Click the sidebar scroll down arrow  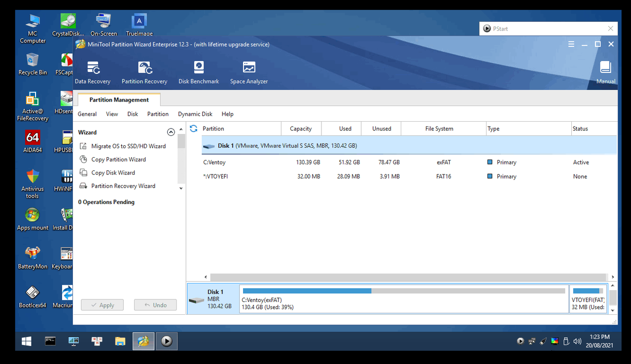click(x=181, y=189)
